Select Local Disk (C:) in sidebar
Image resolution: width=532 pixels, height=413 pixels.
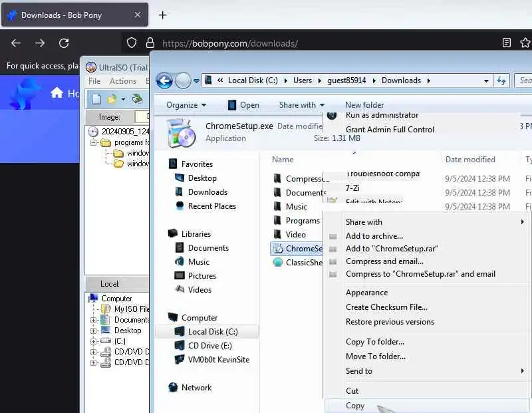[206, 332]
